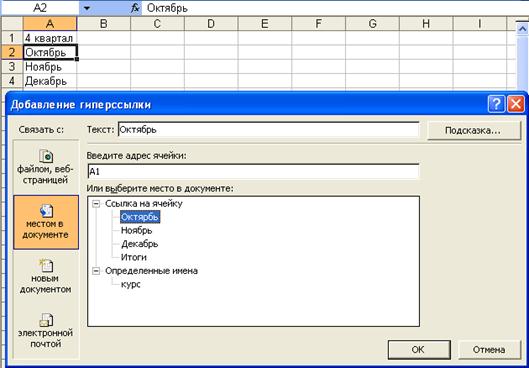Close the Добавление гиперссылки dialog
This screenshot has height=368, width=529.
[x=516, y=104]
